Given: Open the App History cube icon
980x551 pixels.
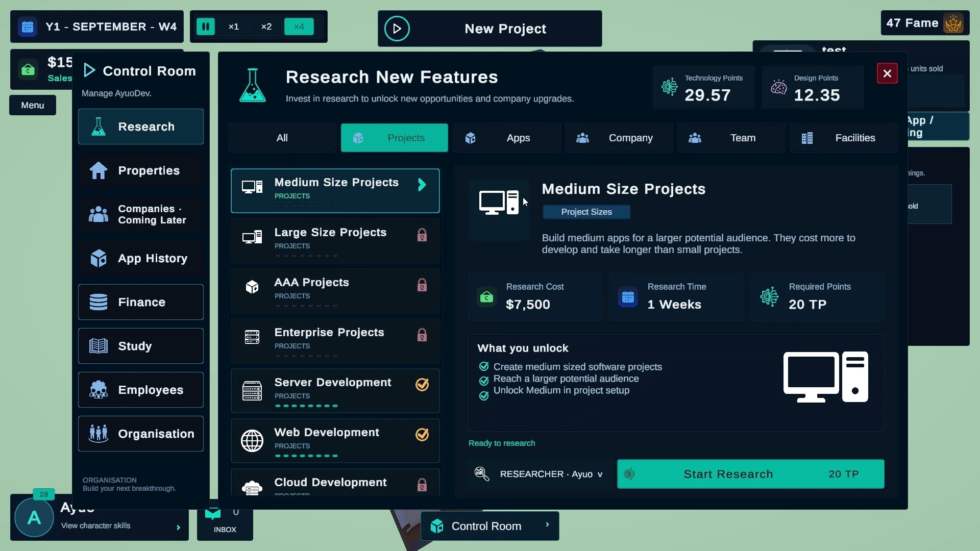Looking at the screenshot, I should pos(99,258).
